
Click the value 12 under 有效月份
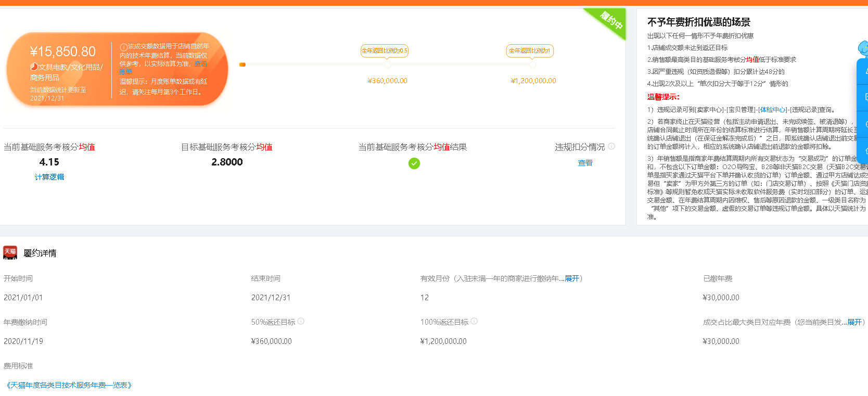pos(425,298)
